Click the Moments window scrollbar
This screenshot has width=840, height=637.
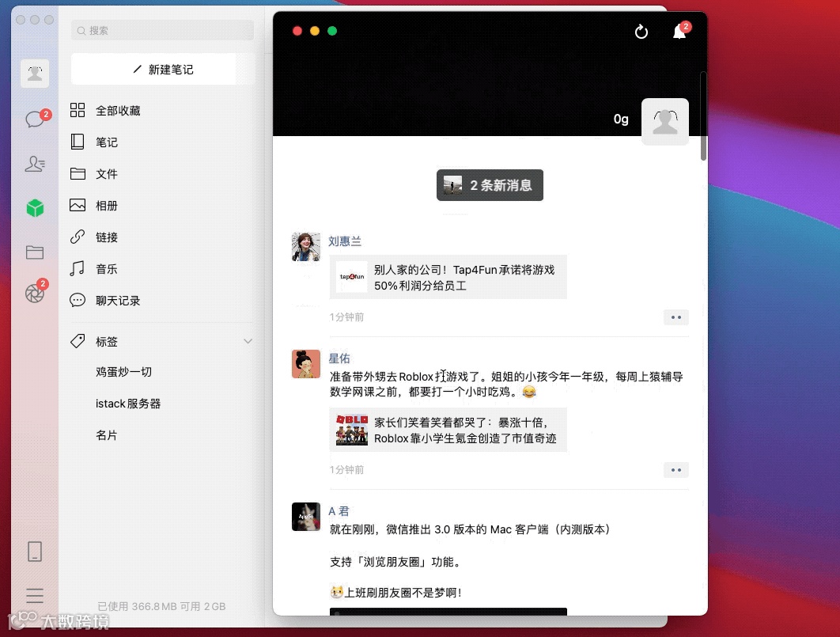(703, 116)
